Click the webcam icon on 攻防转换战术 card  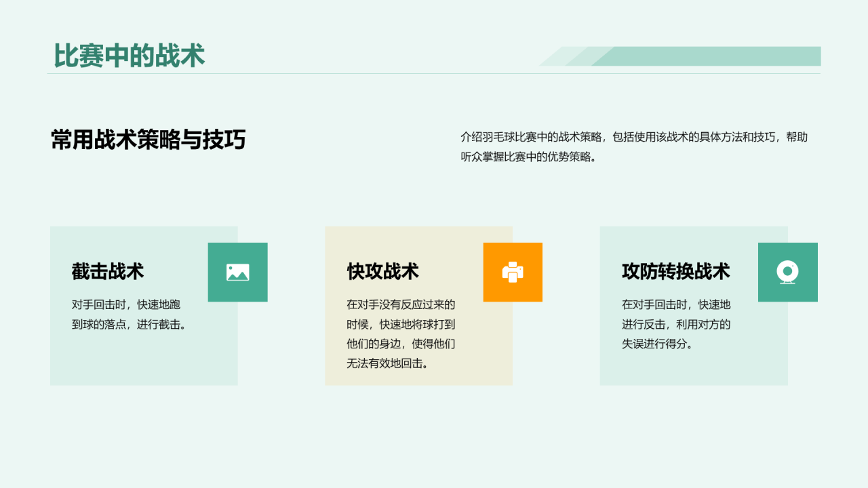pyautogui.click(x=788, y=272)
